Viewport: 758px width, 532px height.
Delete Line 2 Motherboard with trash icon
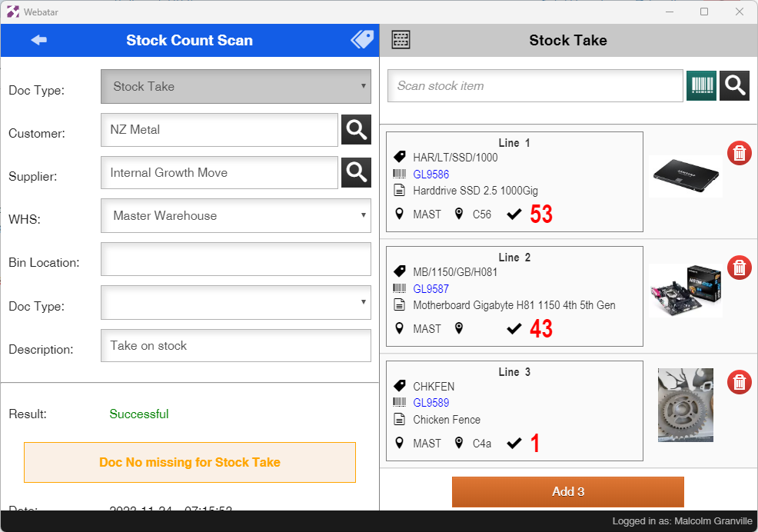[739, 268]
